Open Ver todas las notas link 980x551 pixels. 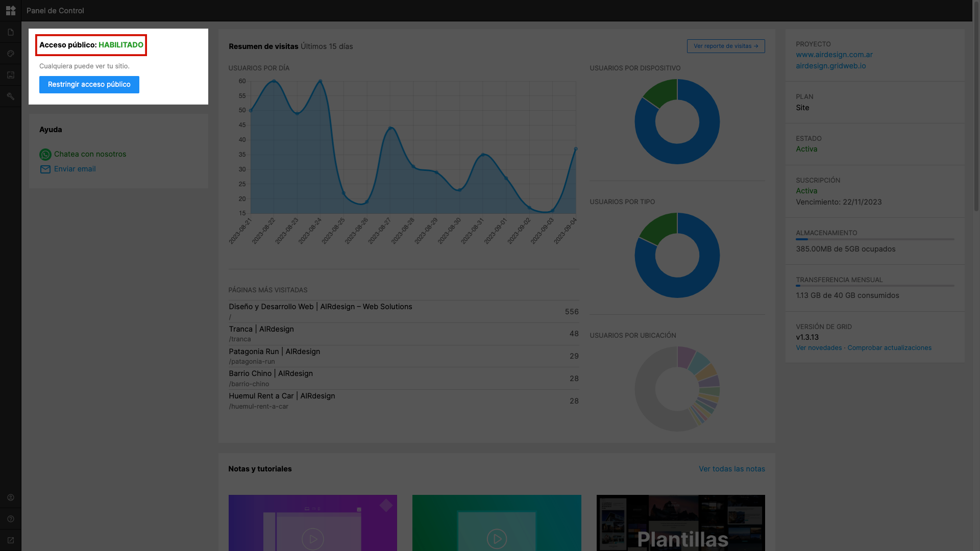tap(732, 469)
